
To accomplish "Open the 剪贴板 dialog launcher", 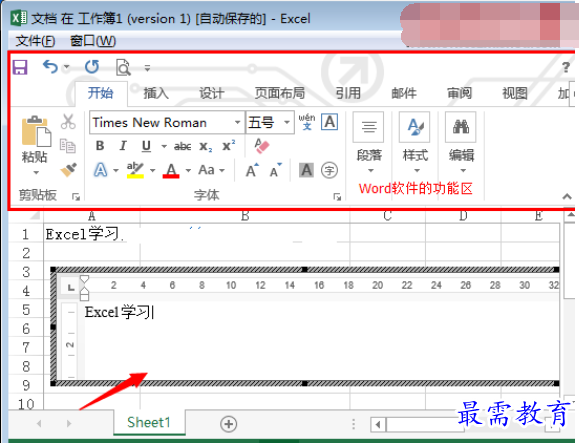I will click(76, 197).
